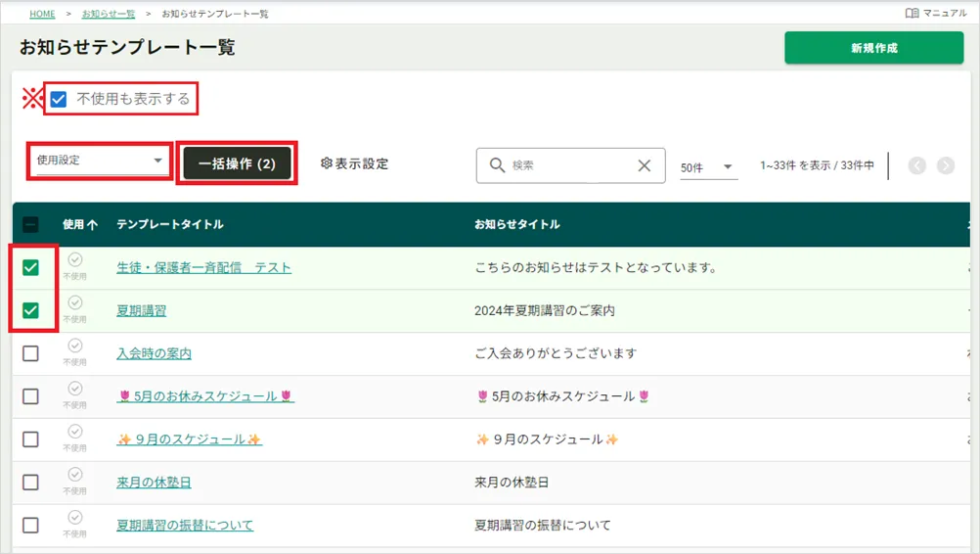The image size is (980, 554).
Task: Check the 9月のスケジュール row checkbox
Action: coord(30,439)
